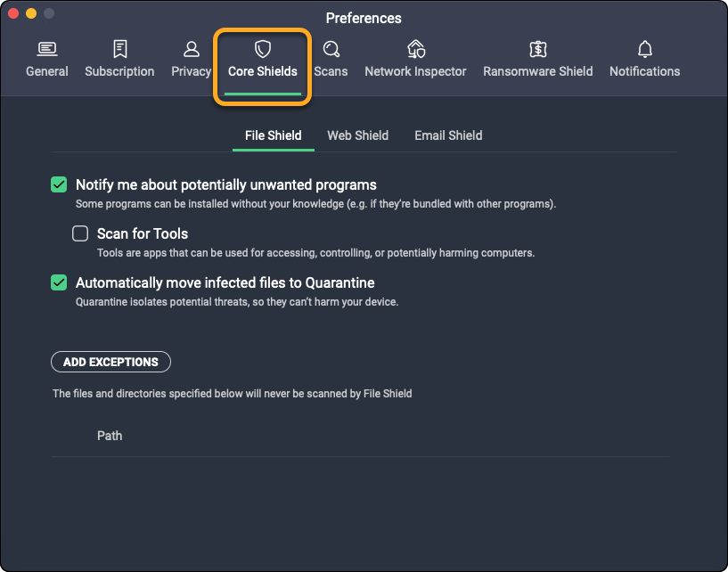Open the Subscription bookmark icon
This screenshot has height=572, width=728.
click(119, 48)
